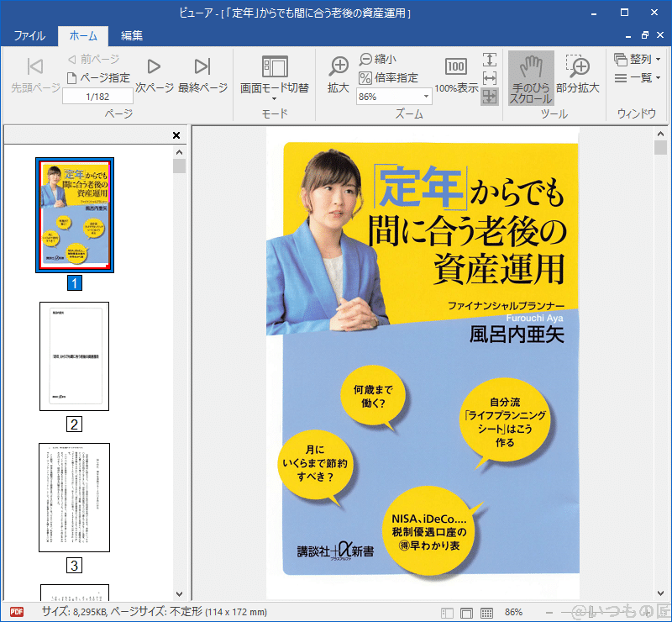
Task: Click the minus on the zoom slider
Action: [x=549, y=612]
